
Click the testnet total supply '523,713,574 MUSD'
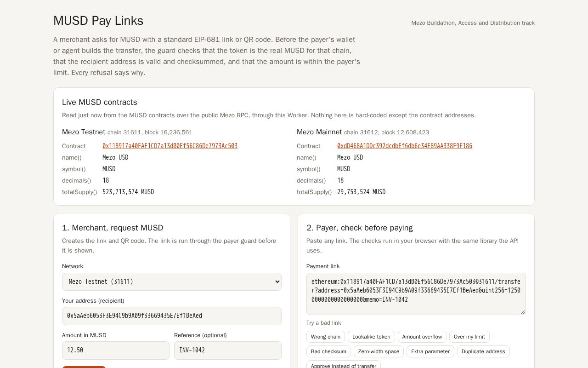pyautogui.click(x=128, y=192)
